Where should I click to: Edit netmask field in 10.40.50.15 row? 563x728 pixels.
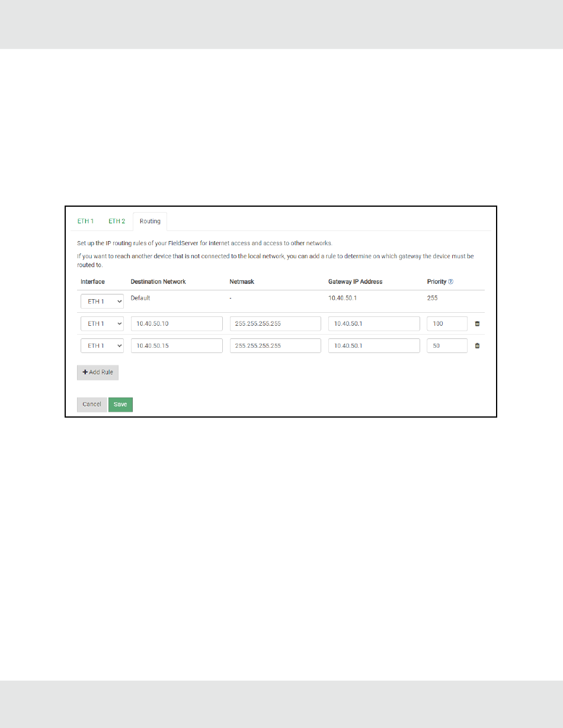pos(276,346)
